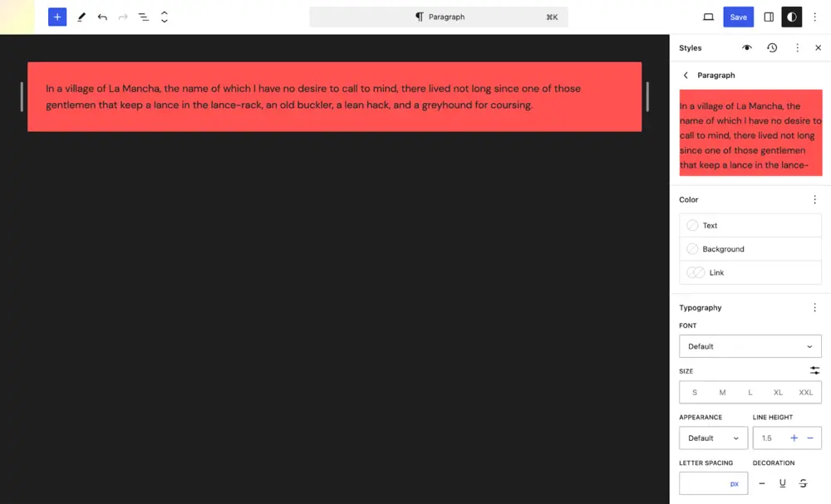Image resolution: width=831 pixels, height=504 pixels.
Task: Open Styles panel more actions menu
Action: click(x=797, y=48)
